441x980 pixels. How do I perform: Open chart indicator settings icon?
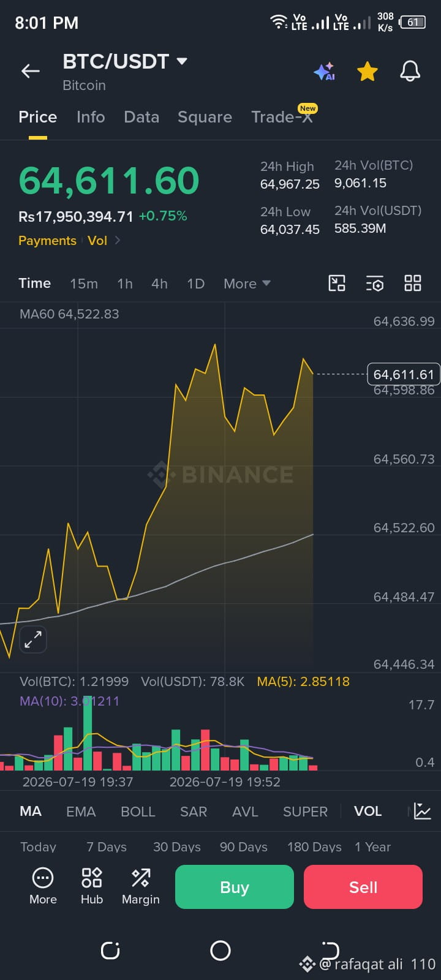[x=374, y=283]
